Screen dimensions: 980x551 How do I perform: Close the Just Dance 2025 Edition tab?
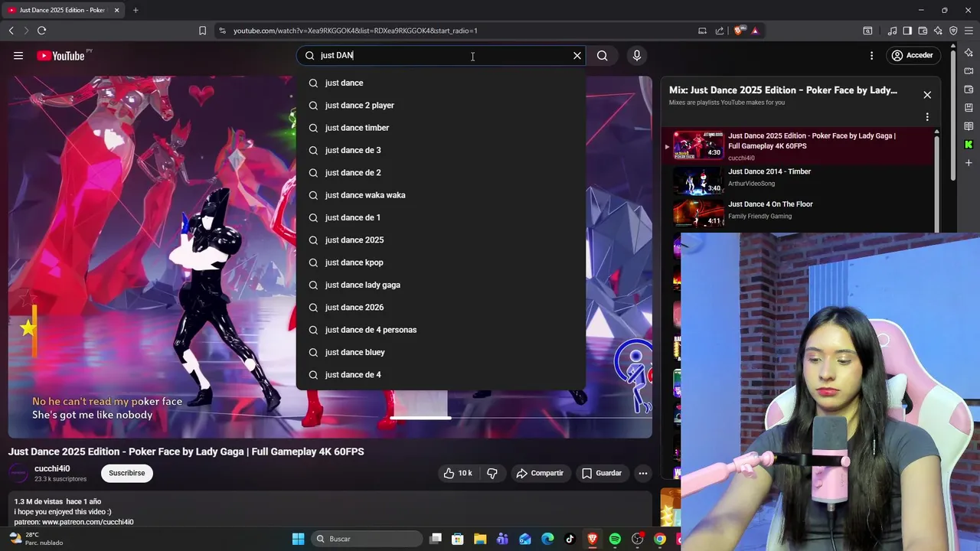coord(116,10)
